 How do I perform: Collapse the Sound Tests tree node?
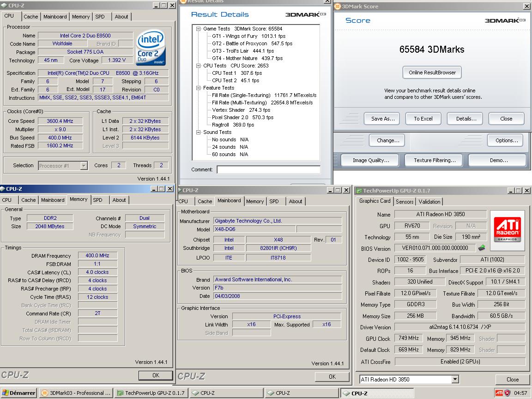point(198,133)
